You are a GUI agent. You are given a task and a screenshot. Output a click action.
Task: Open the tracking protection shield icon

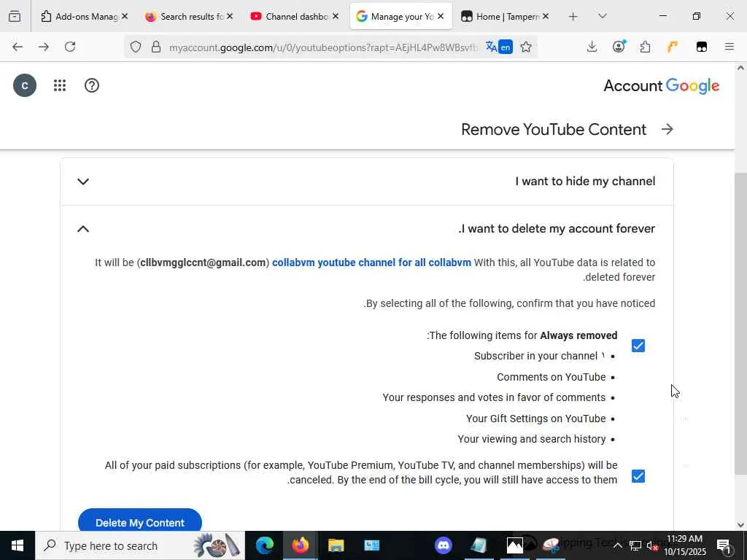click(x=136, y=47)
